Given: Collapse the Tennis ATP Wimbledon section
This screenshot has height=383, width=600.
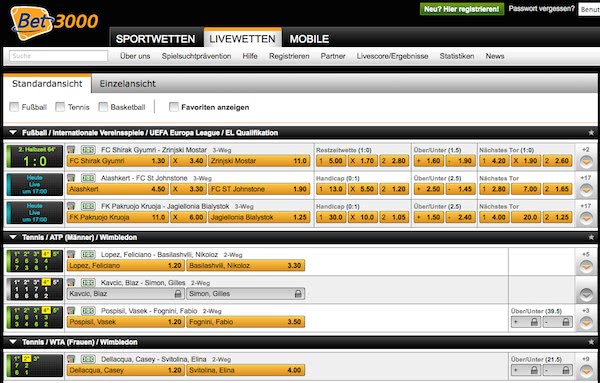Looking at the screenshot, I should click(x=13, y=237).
